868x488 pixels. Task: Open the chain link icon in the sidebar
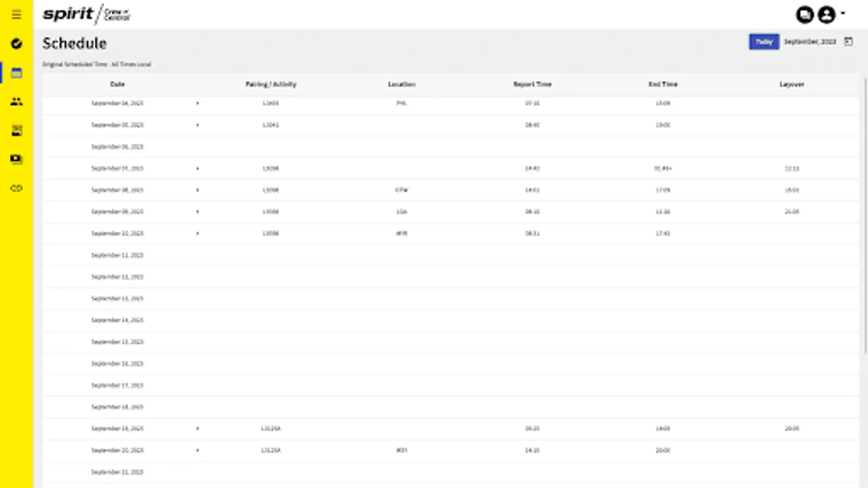[x=16, y=188]
